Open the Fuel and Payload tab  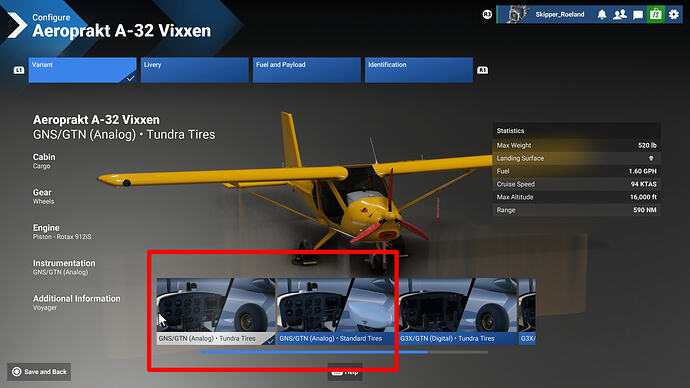point(307,70)
